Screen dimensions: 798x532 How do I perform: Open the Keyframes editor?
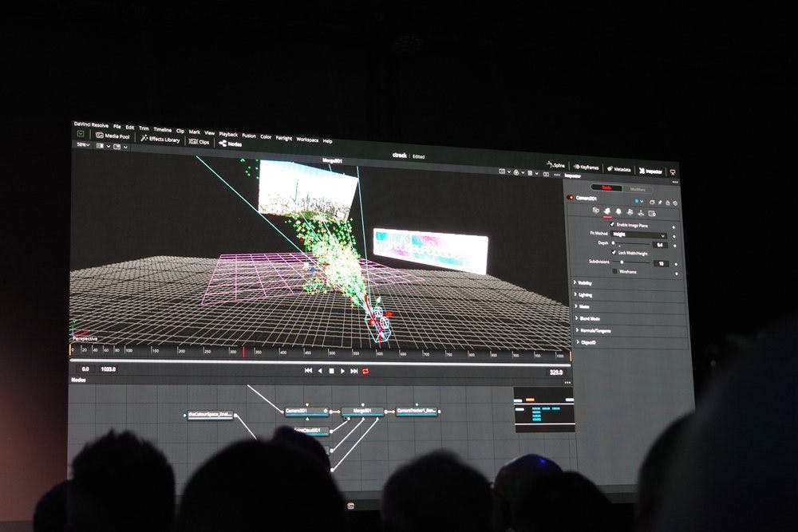click(x=587, y=167)
